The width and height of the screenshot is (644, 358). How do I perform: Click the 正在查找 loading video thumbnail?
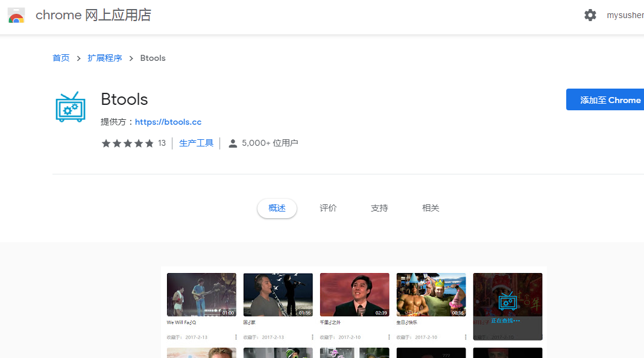point(508,306)
